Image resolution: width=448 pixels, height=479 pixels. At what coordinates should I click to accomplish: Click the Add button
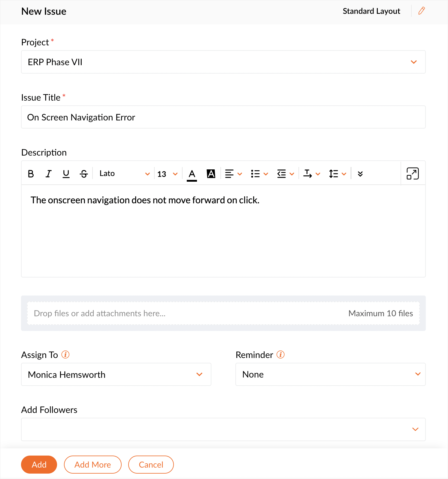coord(39,465)
